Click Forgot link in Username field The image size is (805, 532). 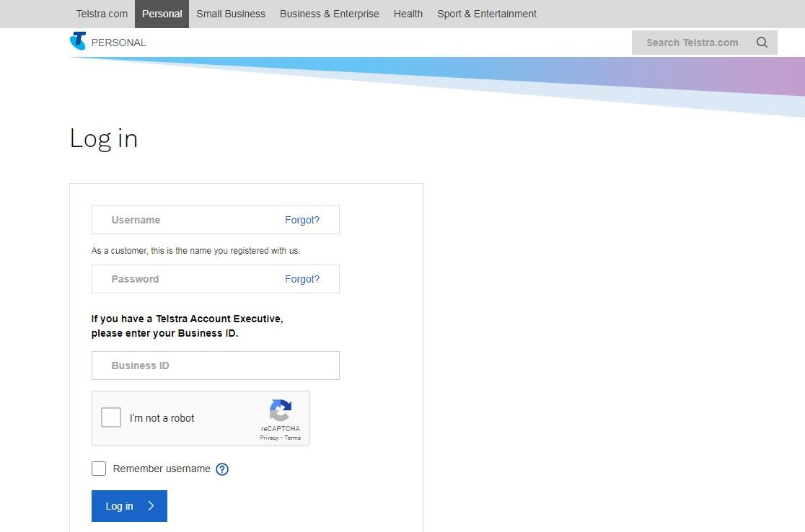(302, 220)
